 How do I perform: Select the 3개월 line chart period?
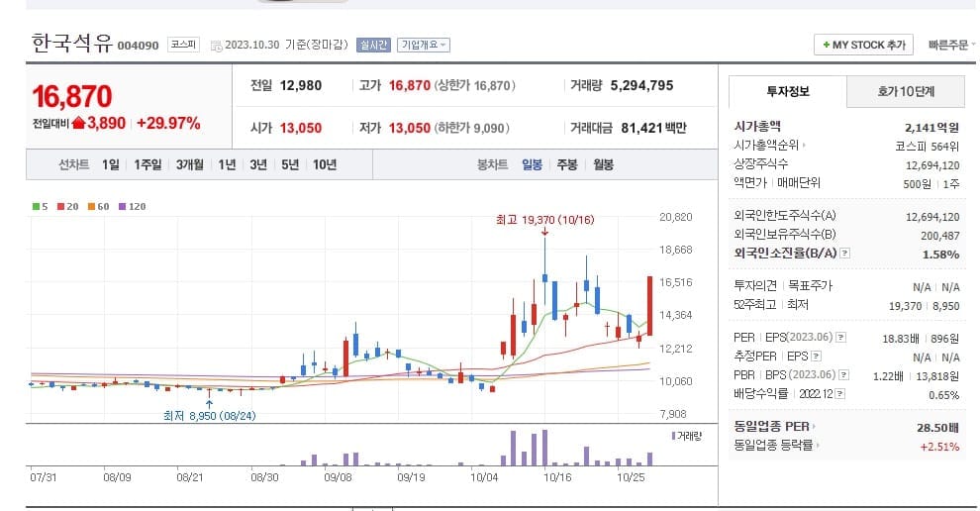(x=189, y=164)
